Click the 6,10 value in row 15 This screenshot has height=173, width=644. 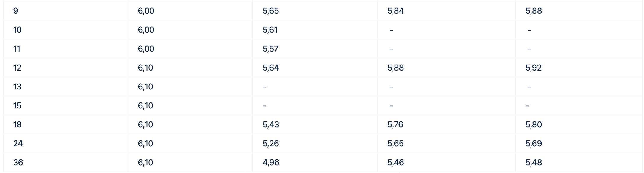coord(145,106)
